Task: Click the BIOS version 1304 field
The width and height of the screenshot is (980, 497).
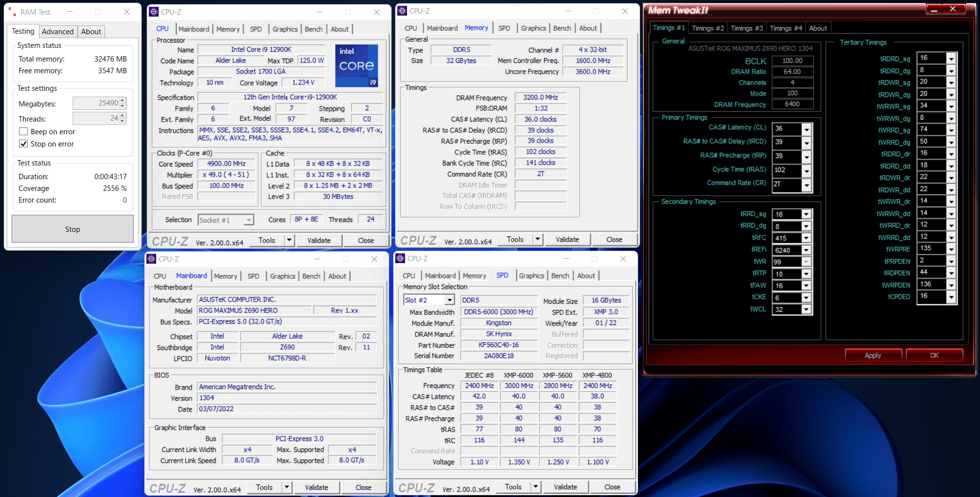Action: 287,398
